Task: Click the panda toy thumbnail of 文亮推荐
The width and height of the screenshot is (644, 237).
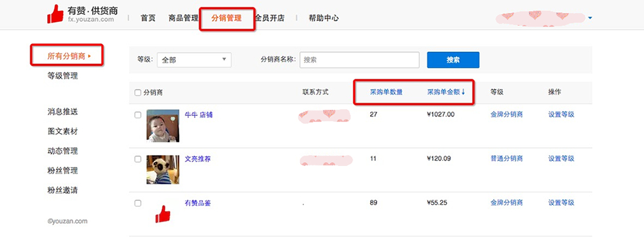Action: pos(162,170)
